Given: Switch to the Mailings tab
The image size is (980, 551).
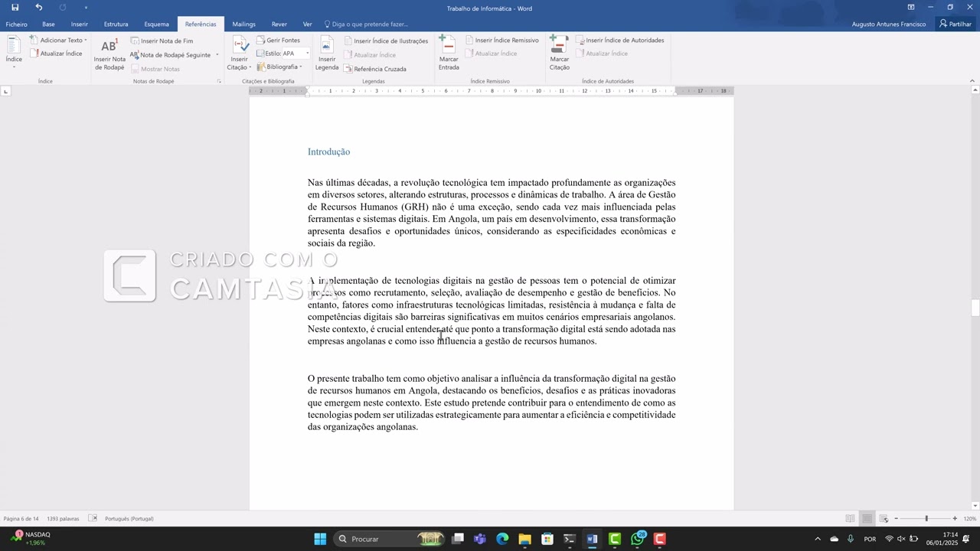Looking at the screenshot, I should tap(244, 24).
